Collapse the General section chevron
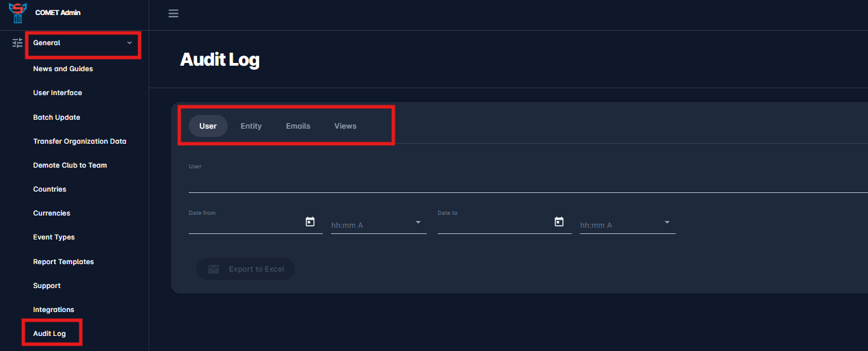This screenshot has width=868, height=351. 130,43
